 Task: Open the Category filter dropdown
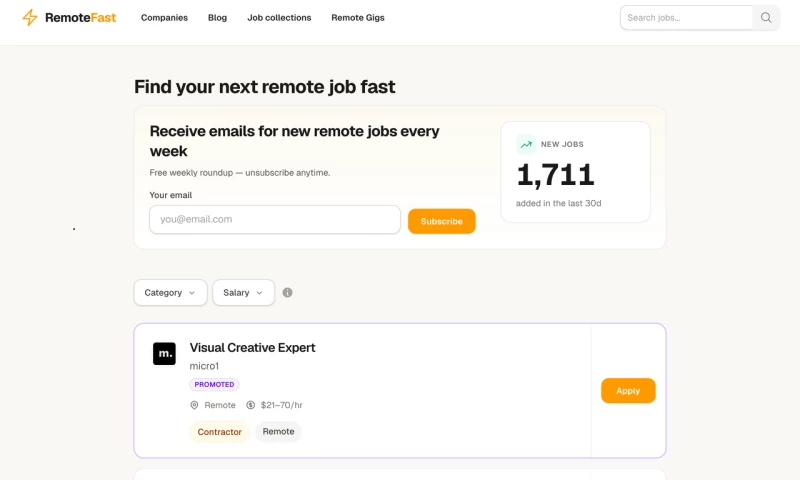(x=170, y=293)
